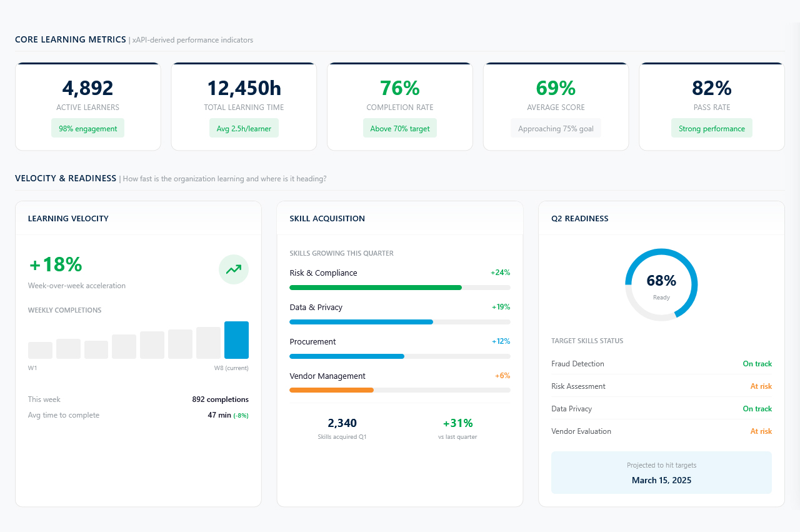The width and height of the screenshot is (800, 532).
Task: Click the projected March 15, 2025 box
Action: coord(661,473)
